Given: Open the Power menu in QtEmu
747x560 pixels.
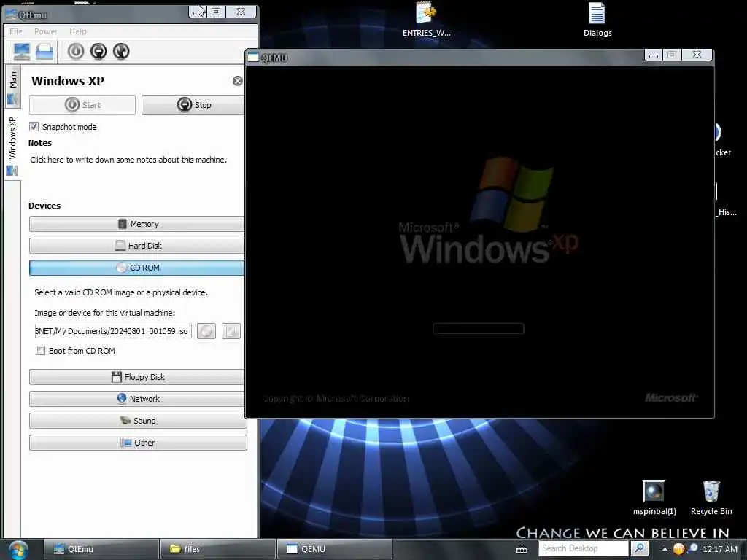Looking at the screenshot, I should tap(46, 31).
